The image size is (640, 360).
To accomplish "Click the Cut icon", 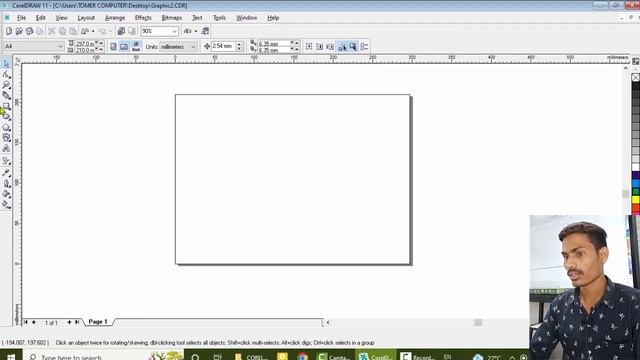I will click(52, 31).
